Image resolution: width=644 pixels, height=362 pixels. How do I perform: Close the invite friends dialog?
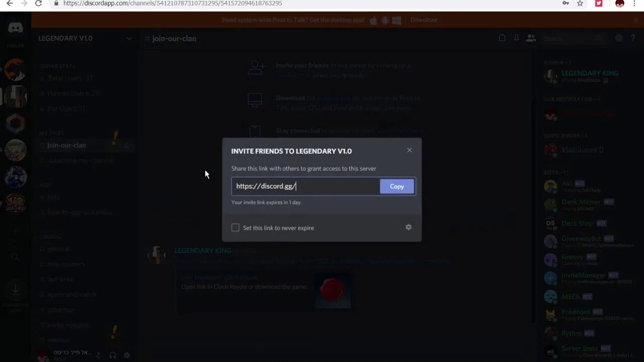pos(410,150)
